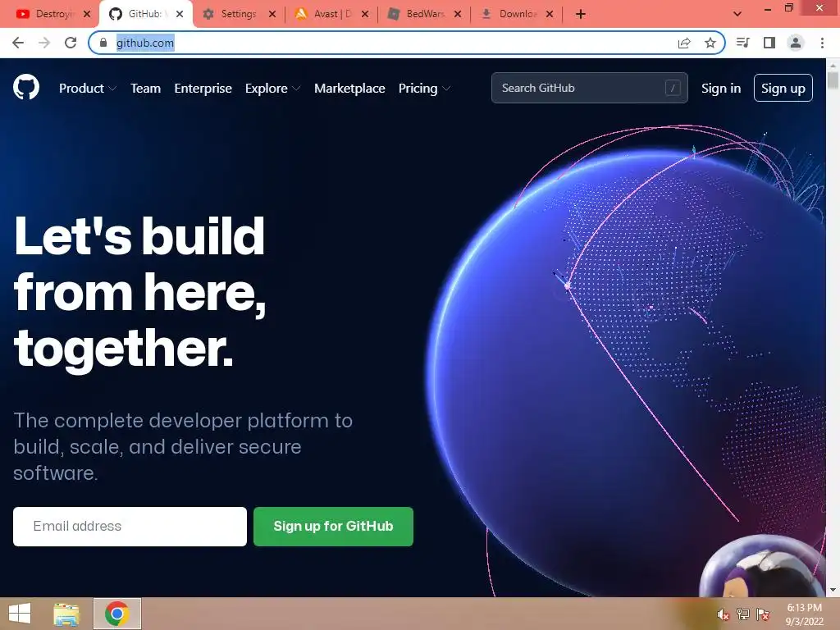Expand the Pricing dropdown menu
Screen dimensions: 840x630
424,89
